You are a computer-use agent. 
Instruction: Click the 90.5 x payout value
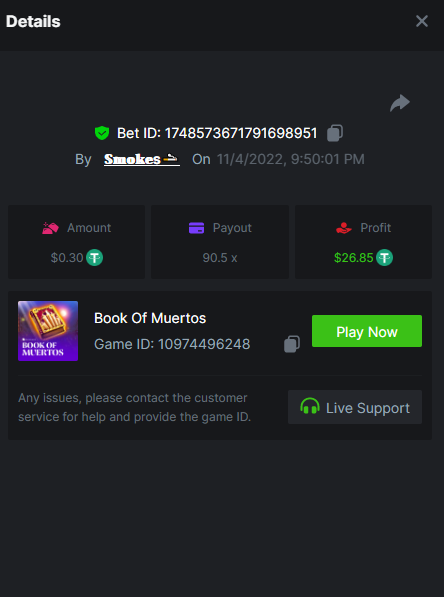220,258
